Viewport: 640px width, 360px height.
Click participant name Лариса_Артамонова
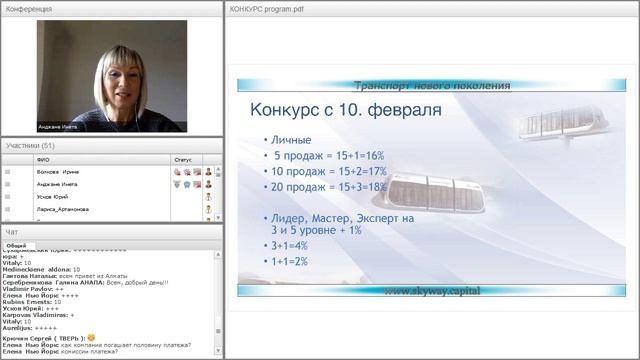[62, 209]
